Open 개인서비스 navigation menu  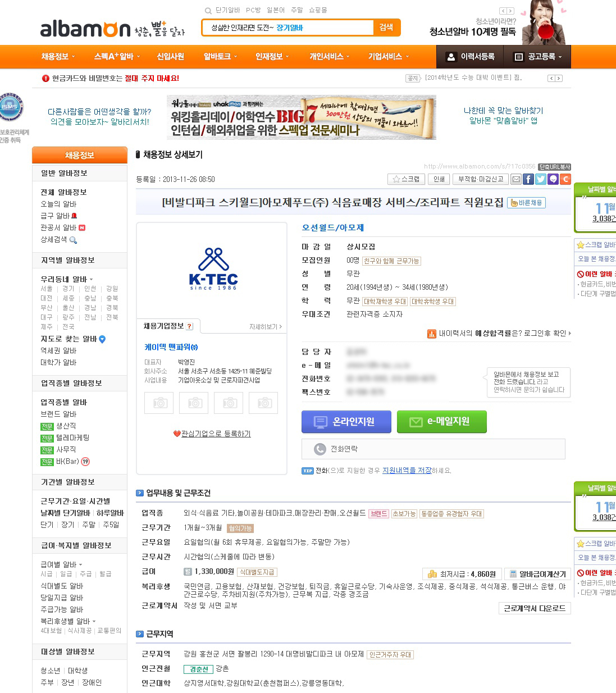coord(330,57)
